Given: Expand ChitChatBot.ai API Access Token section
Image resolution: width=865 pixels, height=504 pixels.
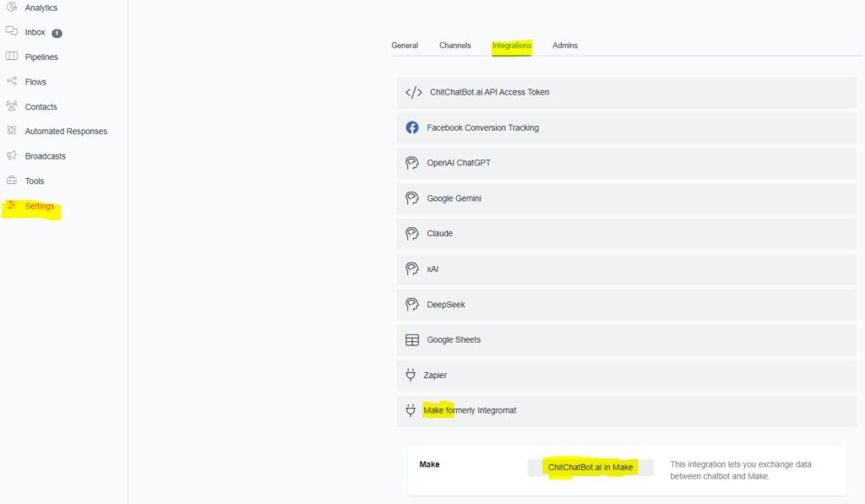Looking at the screenshot, I should click(626, 93).
